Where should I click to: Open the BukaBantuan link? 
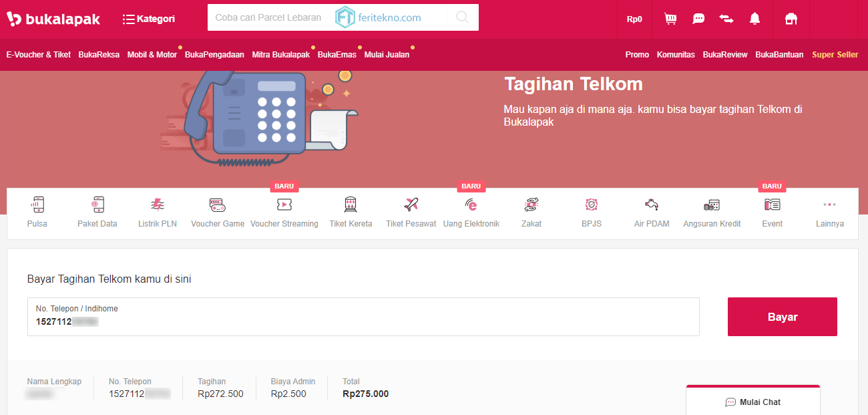point(779,55)
